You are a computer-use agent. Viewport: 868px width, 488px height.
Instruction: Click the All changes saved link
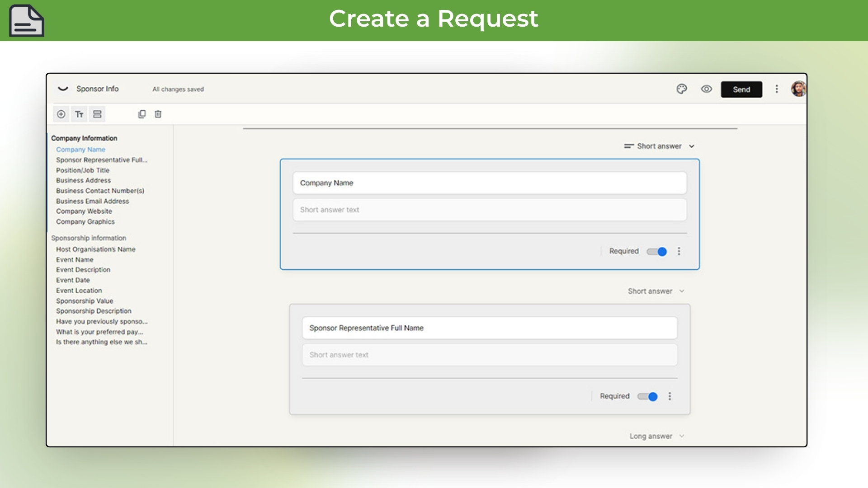point(178,89)
